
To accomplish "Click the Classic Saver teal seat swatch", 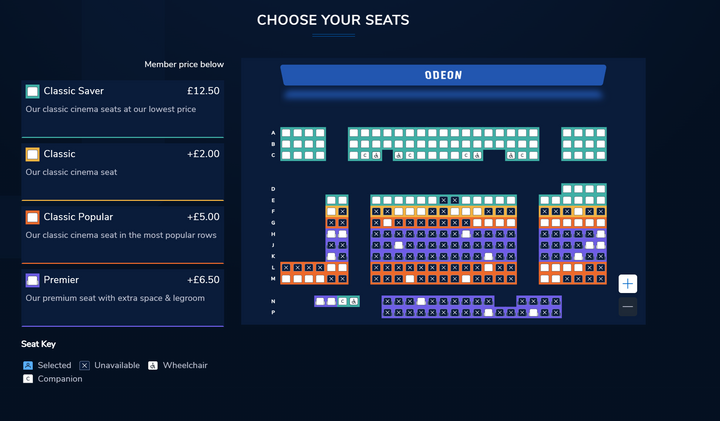I will (32, 91).
